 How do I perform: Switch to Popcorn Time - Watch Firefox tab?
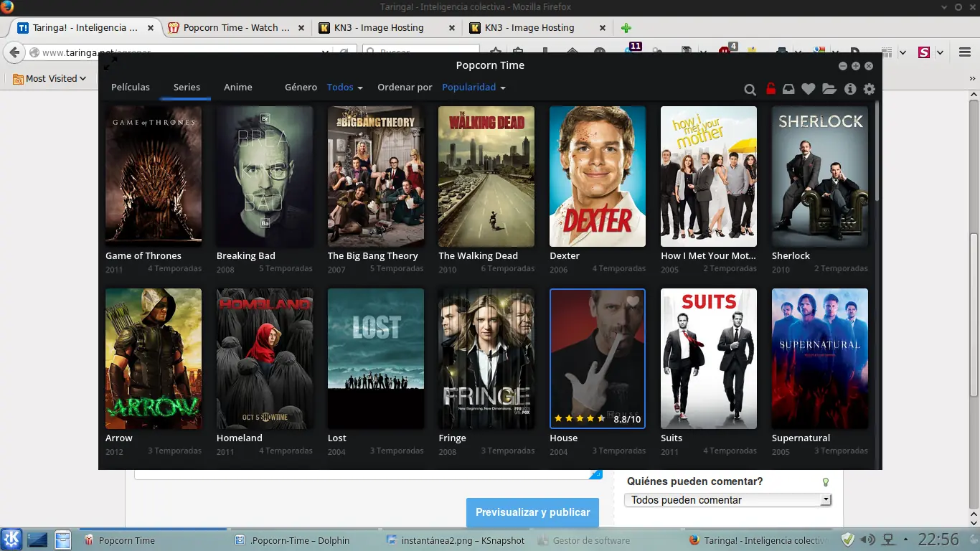coord(237,28)
